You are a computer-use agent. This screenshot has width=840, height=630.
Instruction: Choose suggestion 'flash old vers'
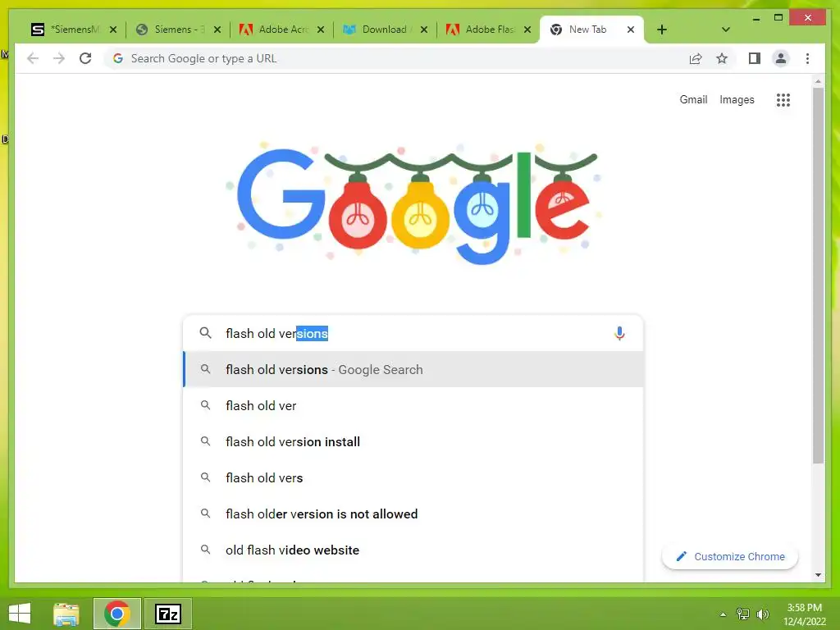413,477
